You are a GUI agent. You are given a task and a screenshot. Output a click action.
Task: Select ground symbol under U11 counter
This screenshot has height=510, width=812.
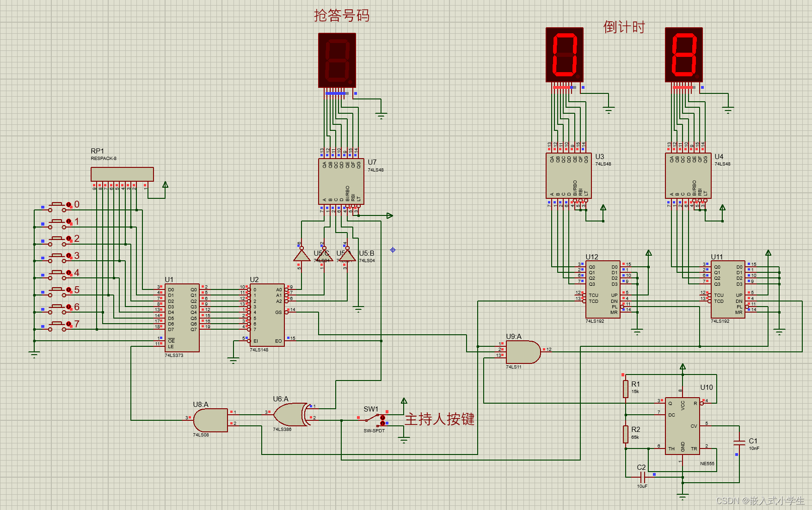point(779,332)
